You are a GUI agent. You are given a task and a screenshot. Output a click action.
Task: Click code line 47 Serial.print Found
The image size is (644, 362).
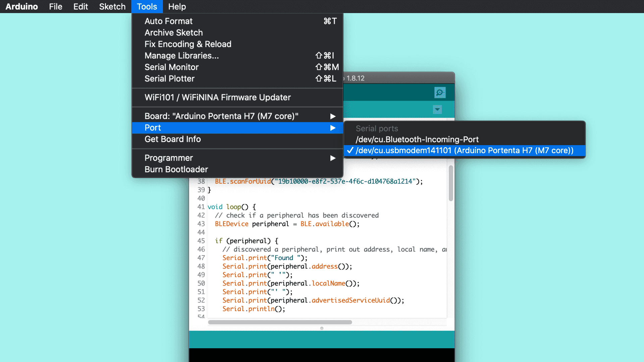click(x=265, y=258)
